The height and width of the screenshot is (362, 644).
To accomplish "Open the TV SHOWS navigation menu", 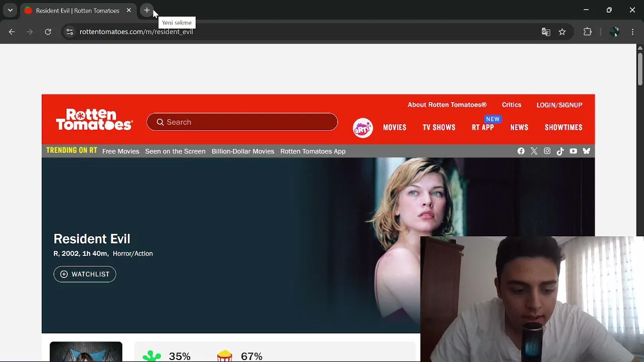I will (x=439, y=128).
